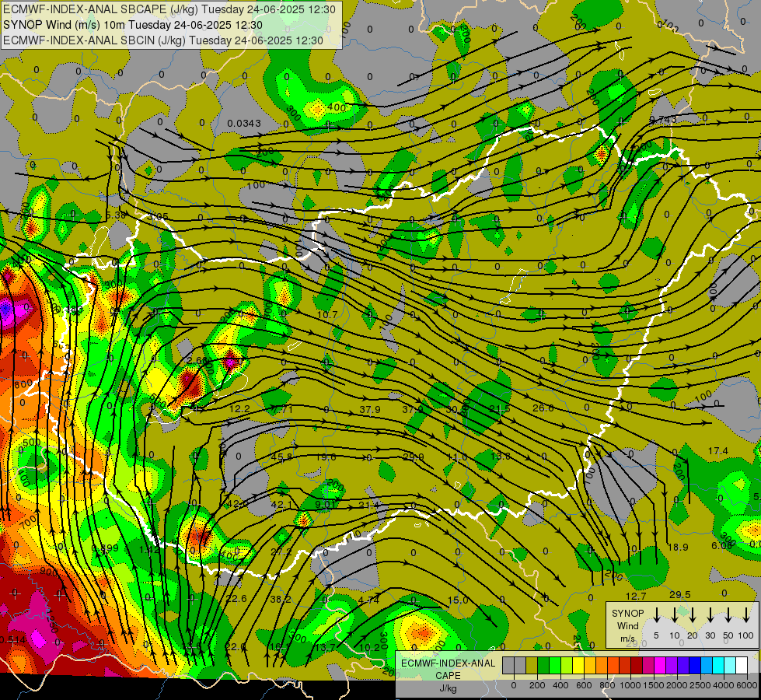Click the 'SYNOP Wind m/s' legend label
The image size is (761, 700).
[627, 625]
